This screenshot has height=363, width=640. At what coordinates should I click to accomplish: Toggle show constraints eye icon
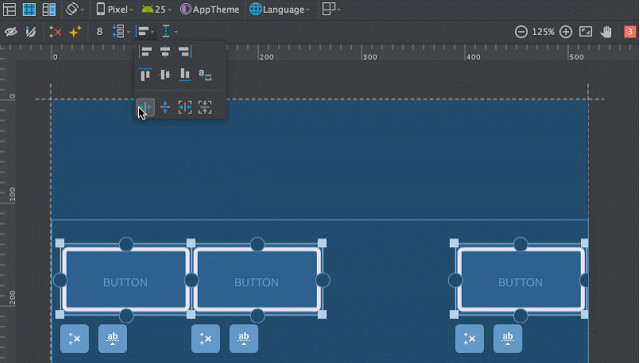tap(11, 31)
